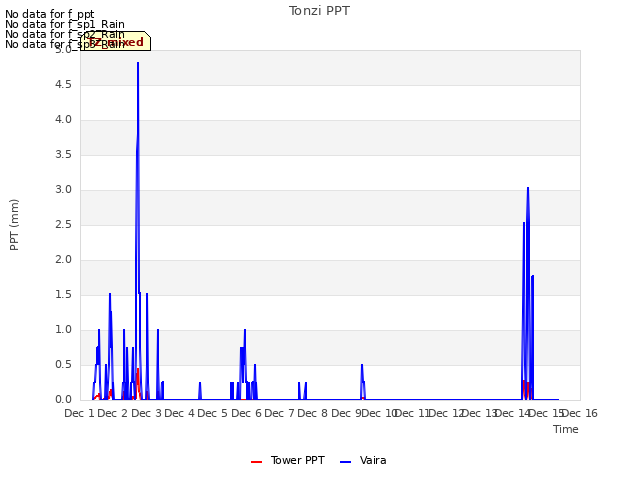Viewport: 640px width, 480px height.
Task: Click the Vaira peak at 3.0 mm on Dec 14
Action: point(528,188)
